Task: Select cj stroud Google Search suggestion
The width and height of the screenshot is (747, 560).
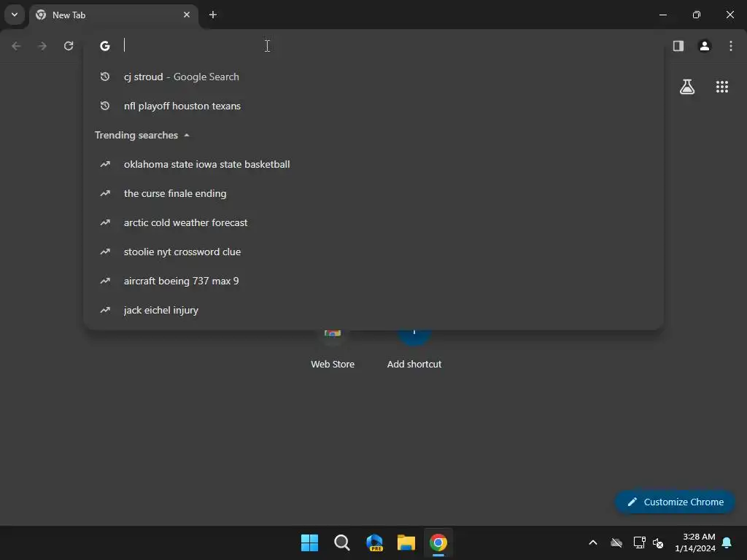Action: pyautogui.click(x=373, y=77)
